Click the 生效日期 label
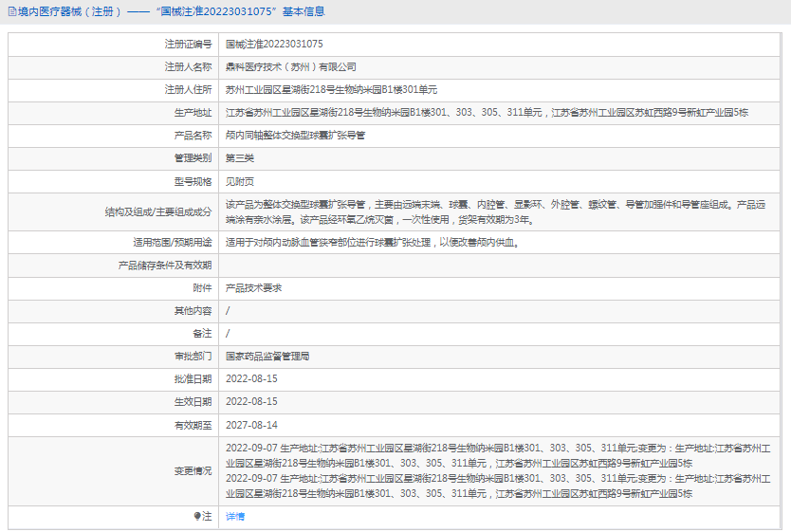 click(x=193, y=401)
